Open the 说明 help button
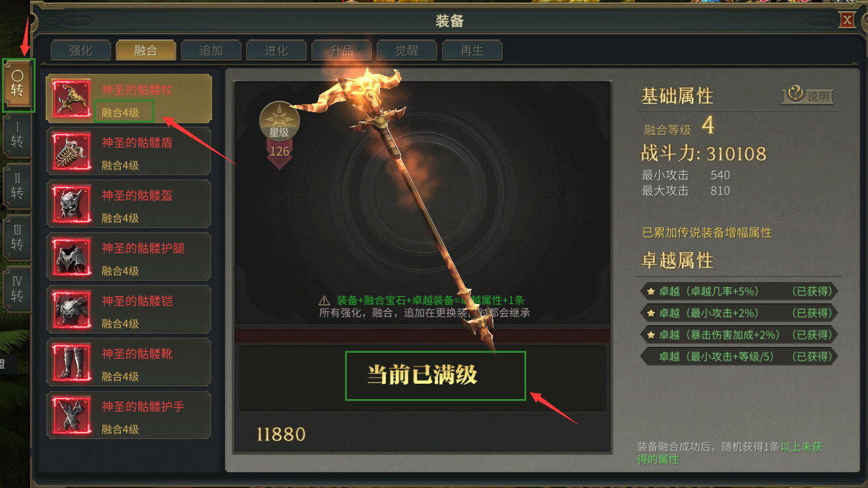The image size is (868, 488). point(808,96)
